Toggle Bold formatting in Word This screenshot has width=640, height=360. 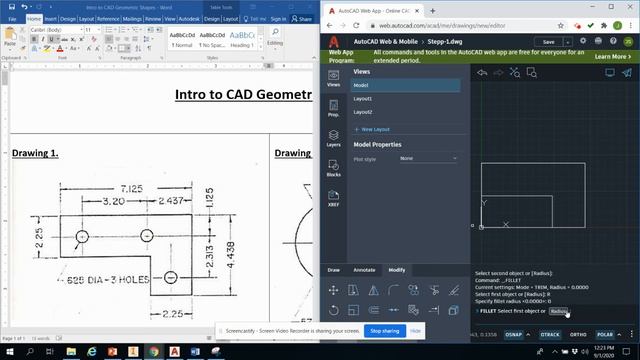click(x=34, y=39)
